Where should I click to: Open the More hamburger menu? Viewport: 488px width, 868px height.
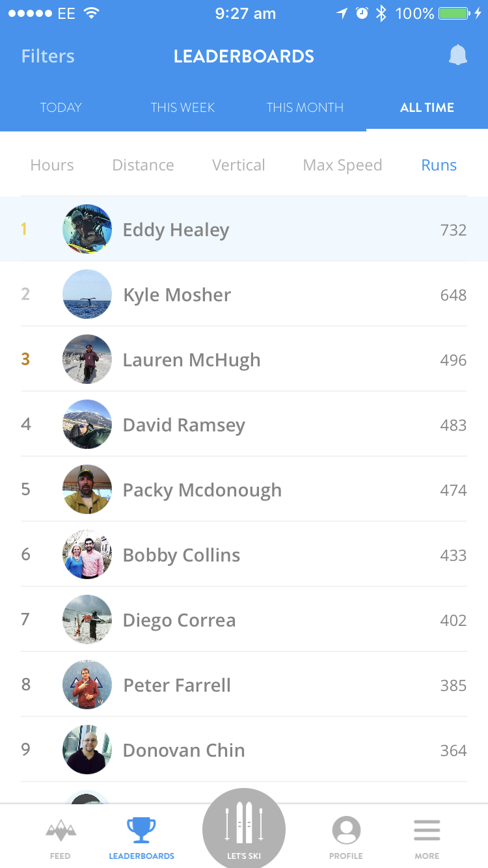pos(427,831)
